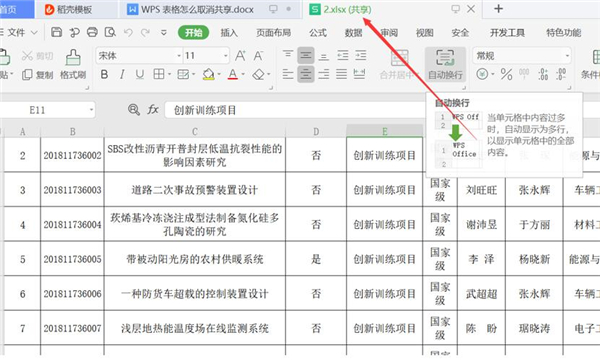Redo the last action
Screen dimensions: 600x363
(145, 33)
